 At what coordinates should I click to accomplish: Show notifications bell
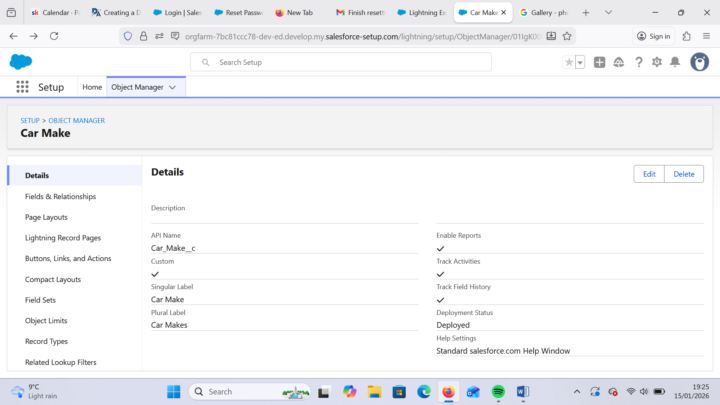pos(675,62)
